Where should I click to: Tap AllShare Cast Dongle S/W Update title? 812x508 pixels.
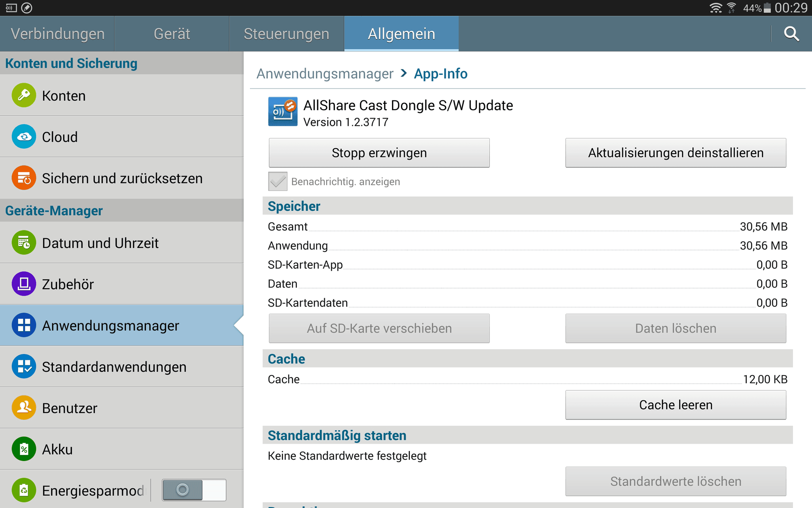(x=408, y=105)
